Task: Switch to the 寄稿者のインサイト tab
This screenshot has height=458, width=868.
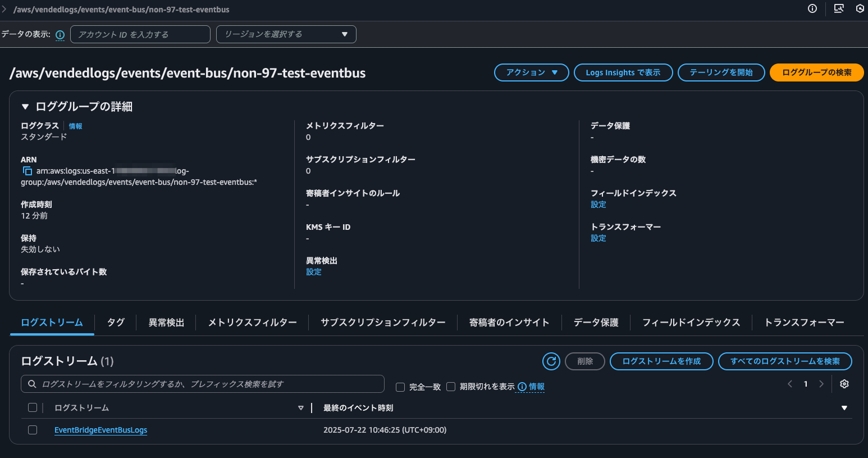Action: pyautogui.click(x=509, y=323)
